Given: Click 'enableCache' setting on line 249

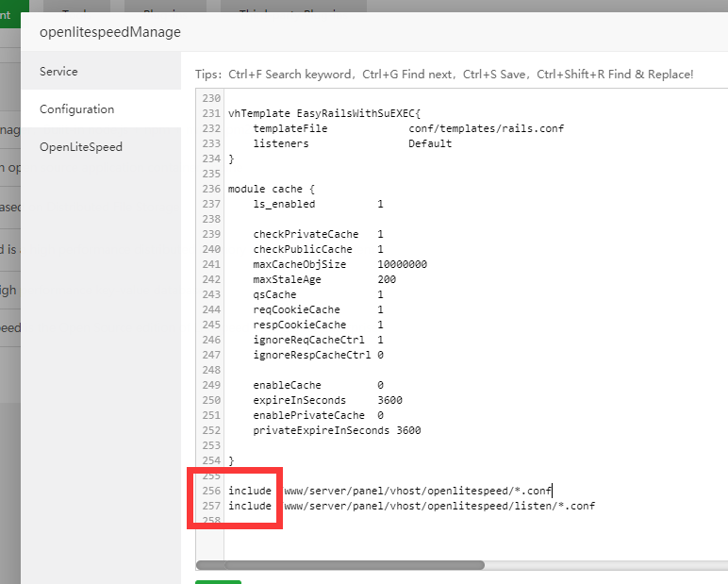Looking at the screenshot, I should [x=287, y=385].
